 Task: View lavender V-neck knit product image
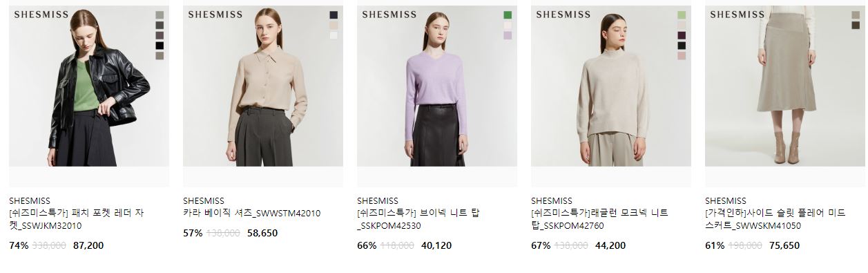[x=437, y=86]
